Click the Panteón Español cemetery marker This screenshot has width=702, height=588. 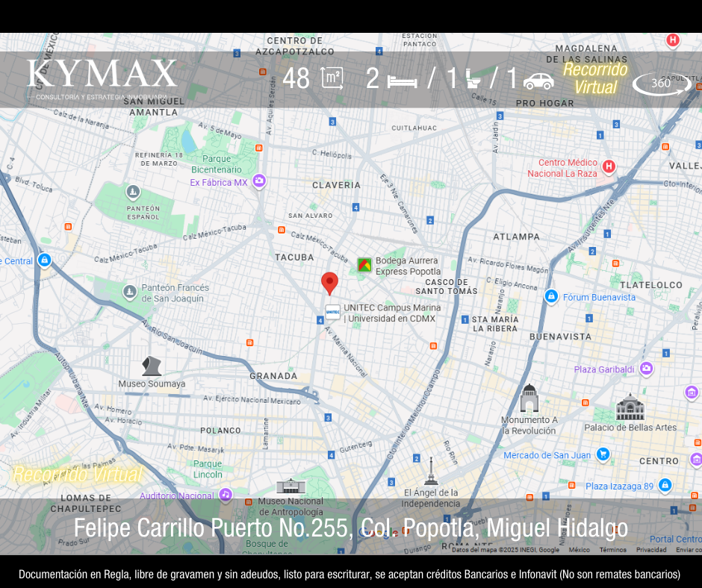(132, 193)
